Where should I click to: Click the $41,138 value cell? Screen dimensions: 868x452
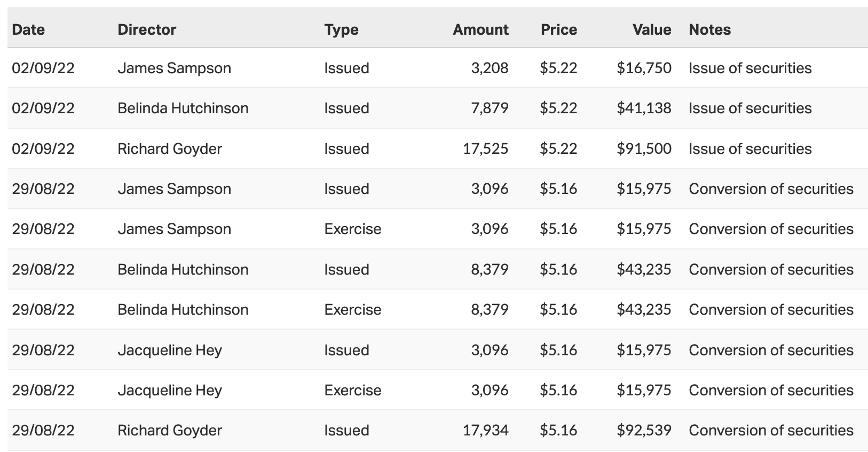[x=644, y=108]
